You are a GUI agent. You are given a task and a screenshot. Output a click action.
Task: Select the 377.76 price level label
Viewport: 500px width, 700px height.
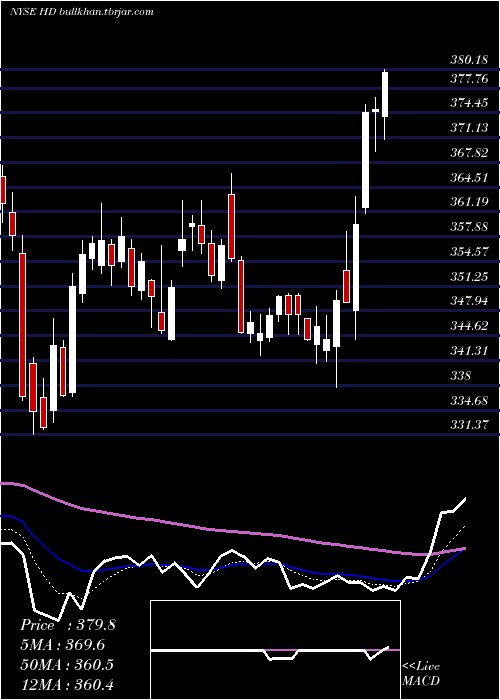469,79
